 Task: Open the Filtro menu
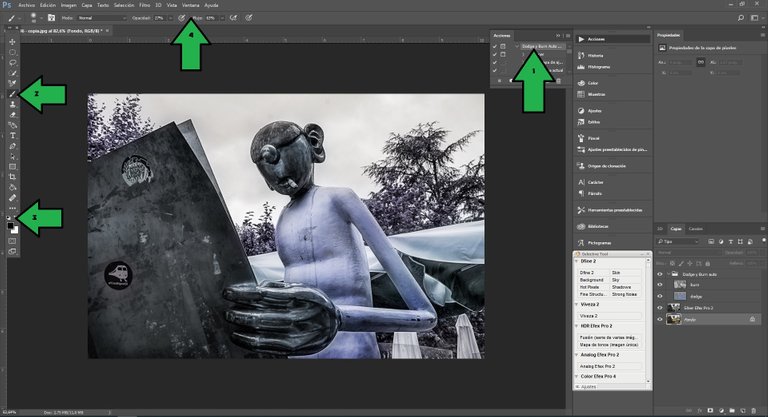coord(144,5)
